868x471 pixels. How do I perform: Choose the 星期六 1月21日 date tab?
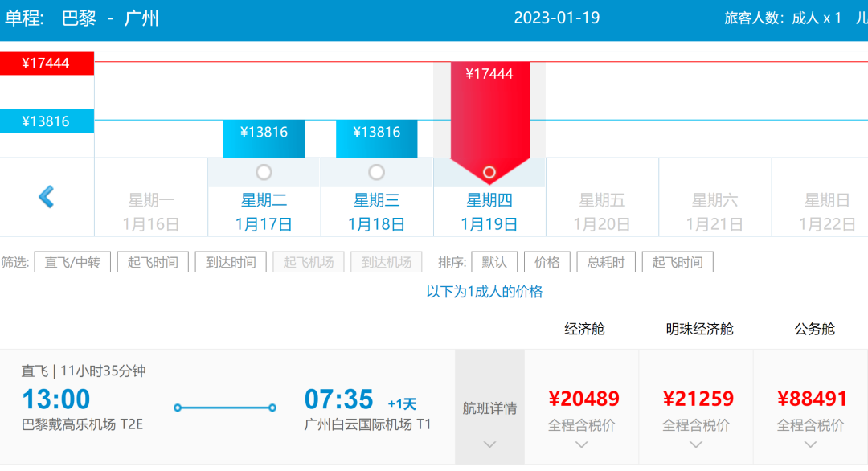pos(714,212)
